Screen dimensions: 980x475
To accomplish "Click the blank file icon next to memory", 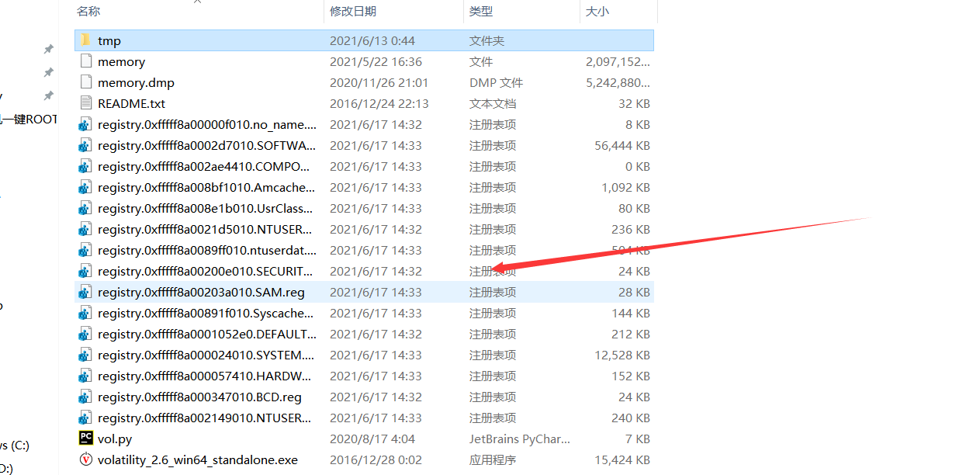I will click(x=85, y=61).
